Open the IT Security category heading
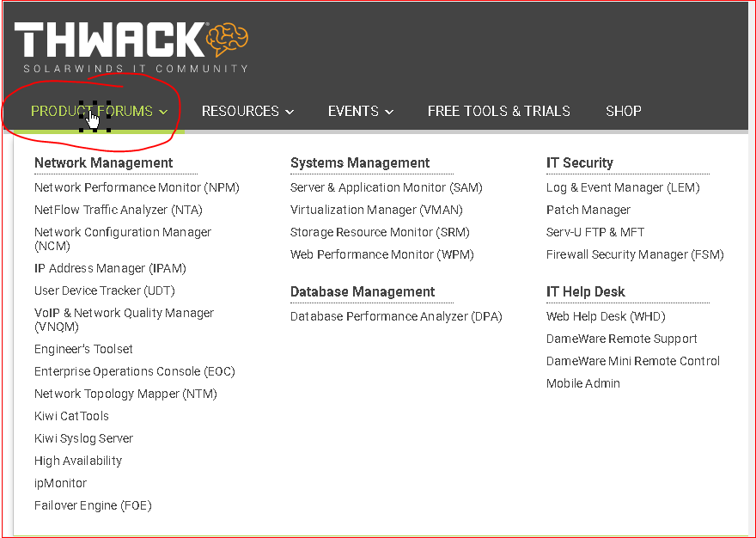This screenshot has width=756, height=538. click(x=580, y=162)
